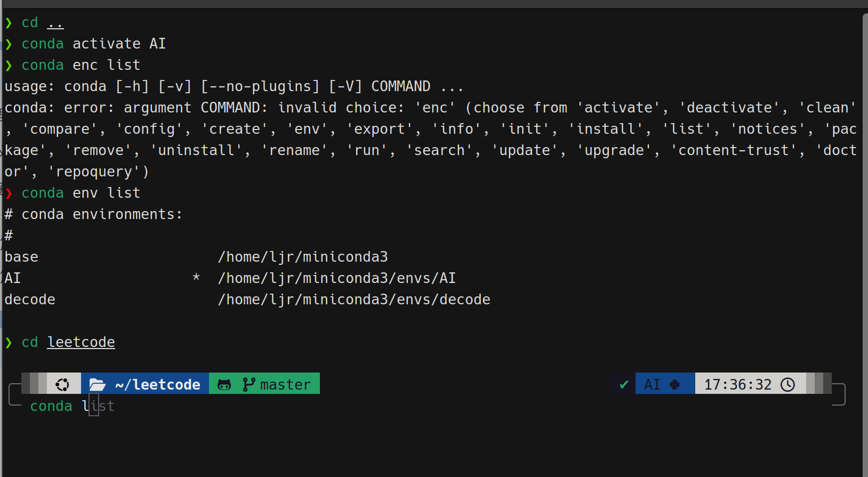The image size is (868, 477).
Task: Click the Python icon next to AI
Action: pyautogui.click(x=674, y=384)
